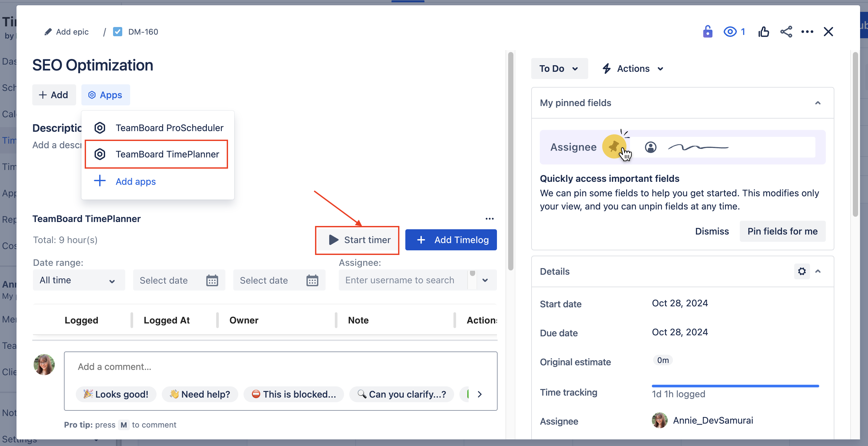Open the issue restrictions lock icon
This screenshot has width=868, height=446.
708,32
